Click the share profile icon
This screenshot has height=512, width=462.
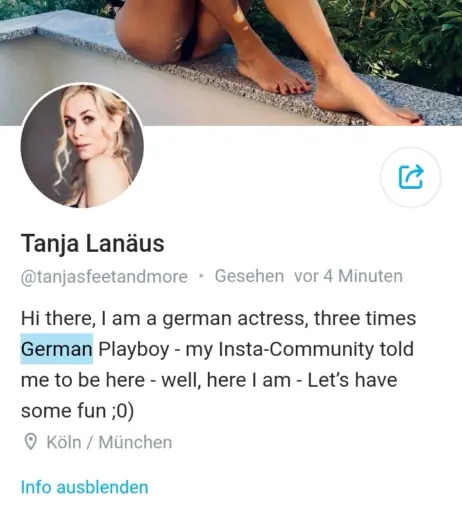pos(411,177)
